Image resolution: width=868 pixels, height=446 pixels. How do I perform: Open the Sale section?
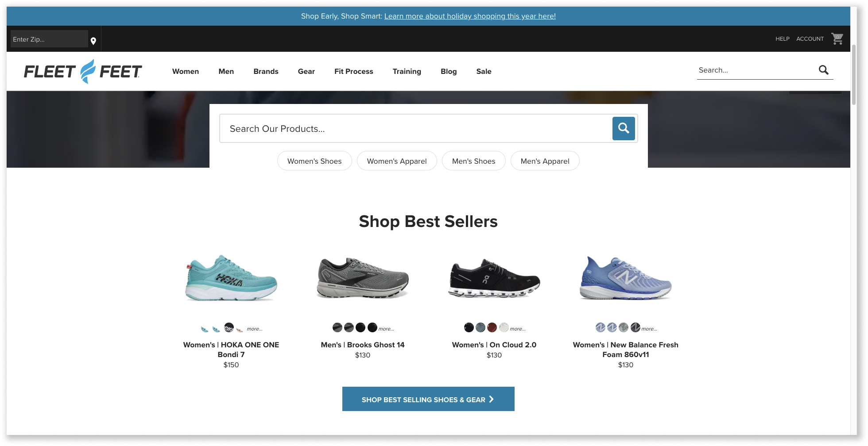click(484, 71)
